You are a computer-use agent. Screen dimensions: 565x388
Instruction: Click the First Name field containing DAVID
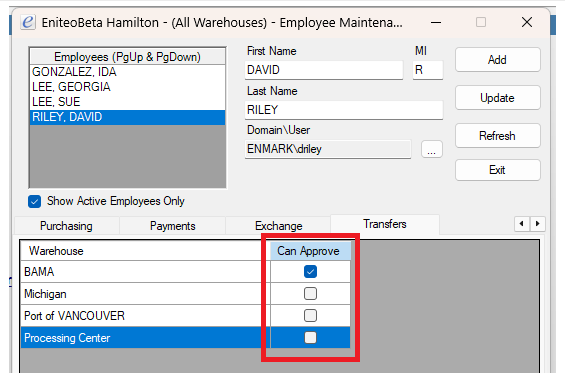[324, 70]
